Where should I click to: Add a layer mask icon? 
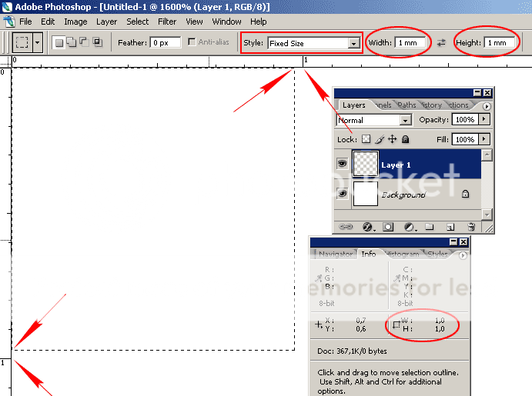coord(388,227)
